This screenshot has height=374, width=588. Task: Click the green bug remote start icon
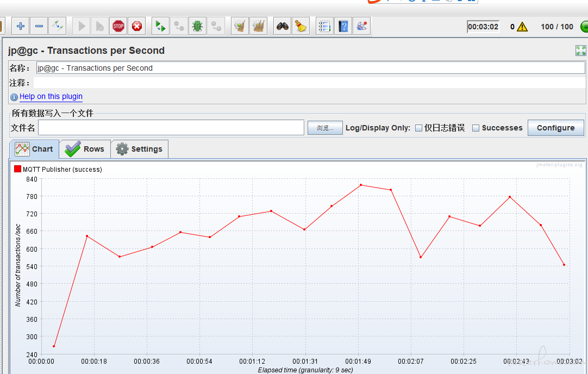197,26
